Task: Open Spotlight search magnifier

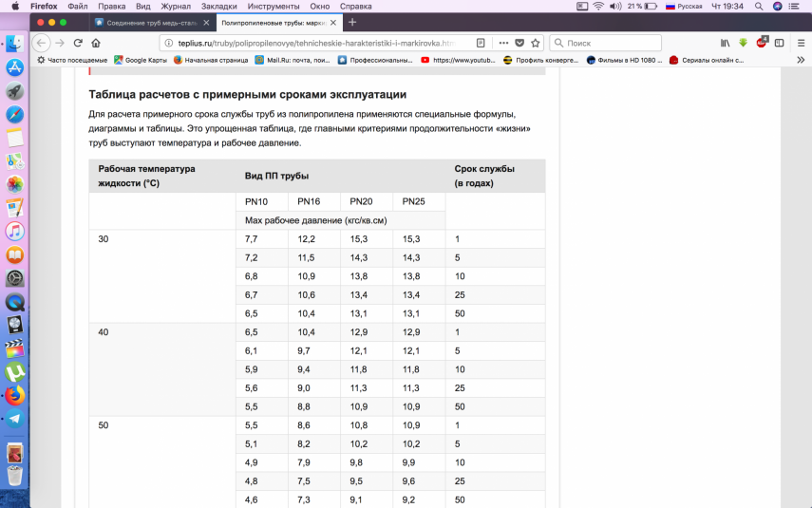Action: pos(759,7)
